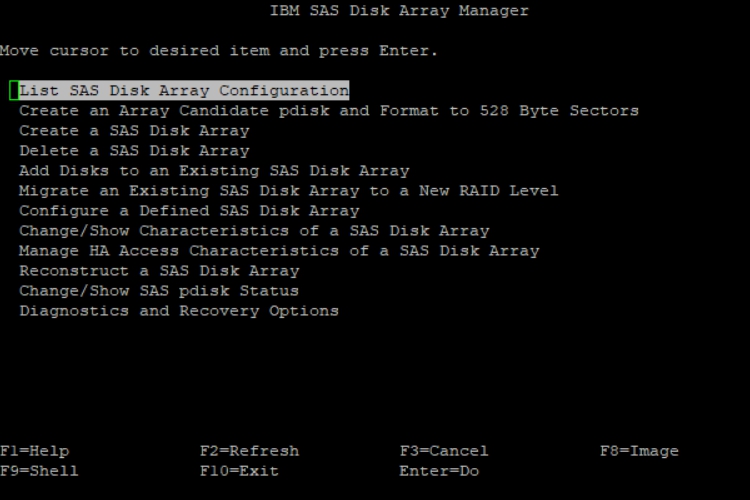Choose Migrate Array to New RAID Level
Screen dimensions: 750x500
click(x=288, y=191)
